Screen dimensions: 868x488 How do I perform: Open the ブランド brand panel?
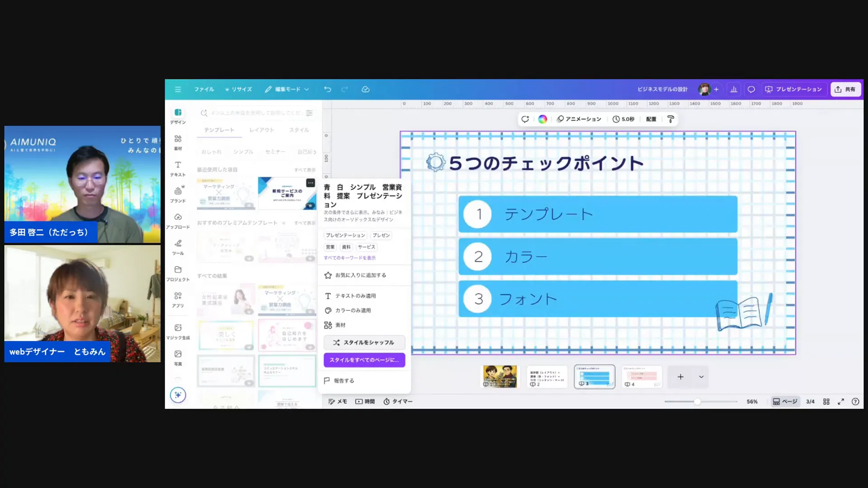click(178, 195)
